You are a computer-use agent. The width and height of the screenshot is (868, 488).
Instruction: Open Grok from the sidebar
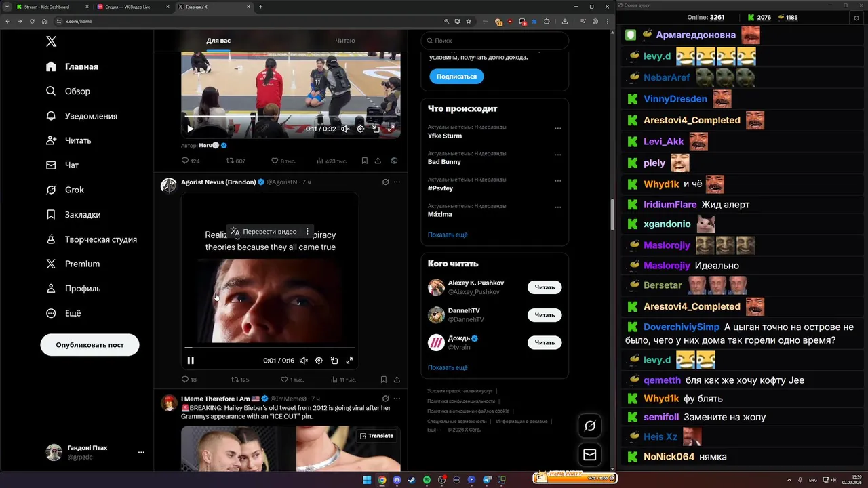click(x=65, y=190)
